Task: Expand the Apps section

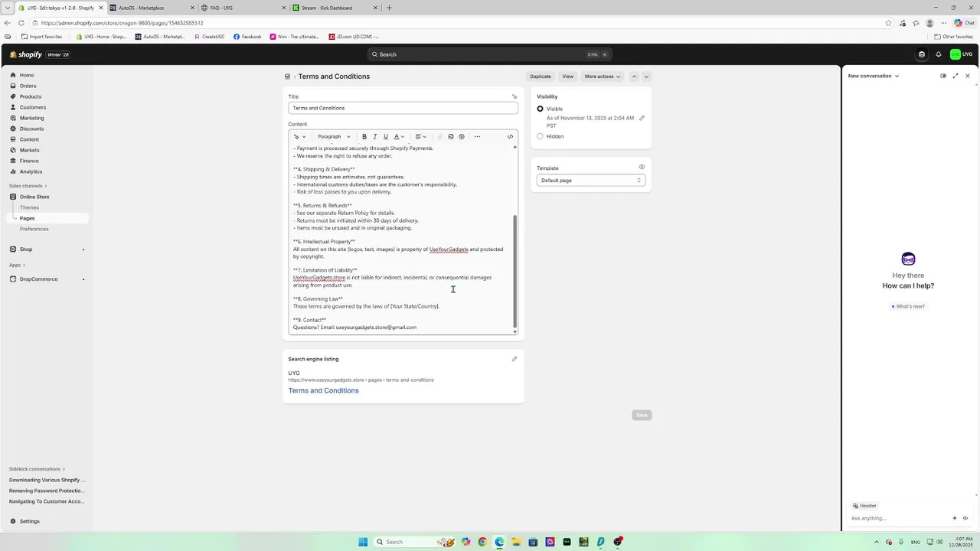Action: (x=17, y=265)
